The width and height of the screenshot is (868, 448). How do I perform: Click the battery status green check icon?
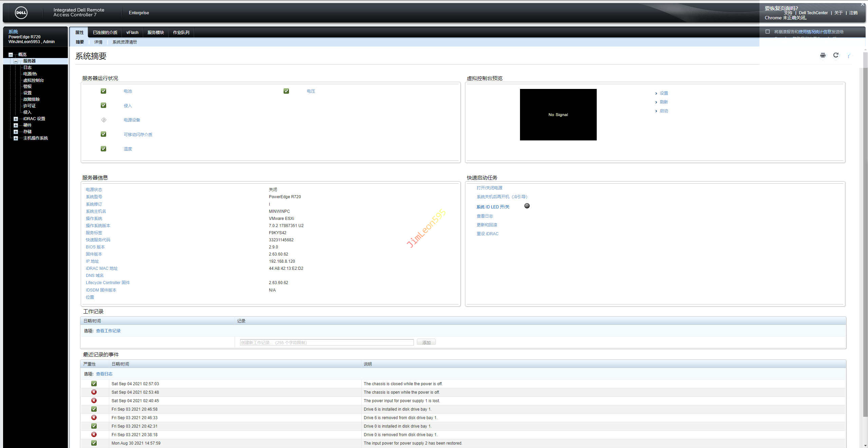point(103,91)
